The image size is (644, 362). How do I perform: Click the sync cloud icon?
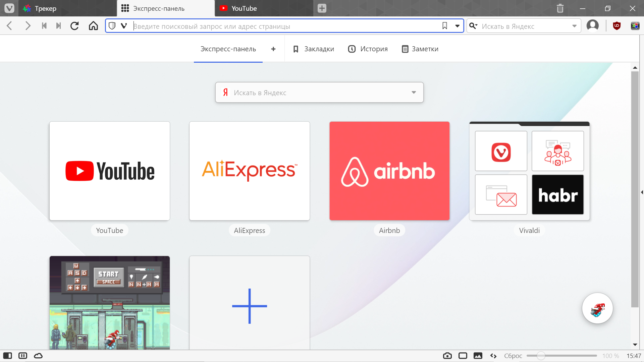(x=38, y=356)
